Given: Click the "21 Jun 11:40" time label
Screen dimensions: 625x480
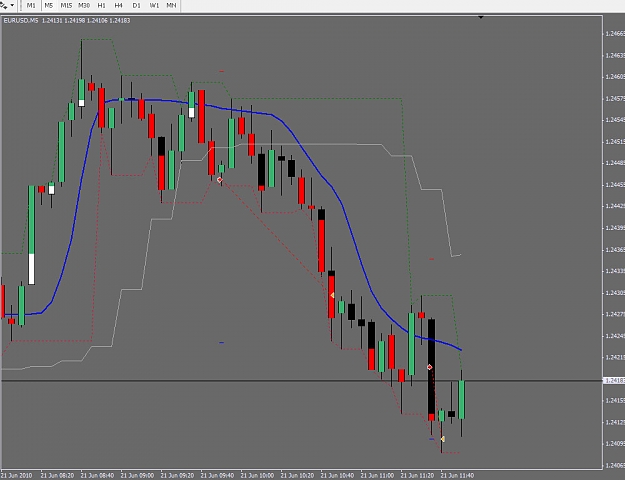Looking at the screenshot, I should tap(457, 476).
